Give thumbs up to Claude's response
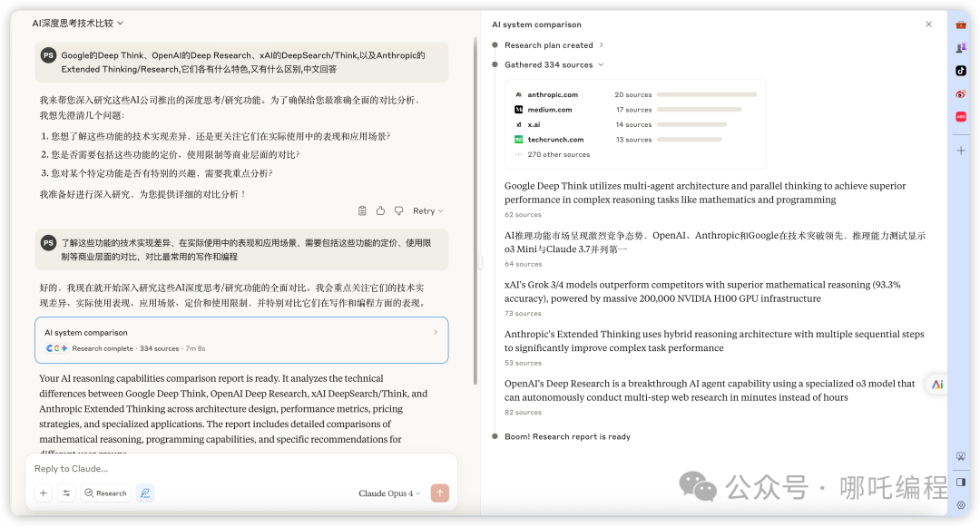 point(380,211)
